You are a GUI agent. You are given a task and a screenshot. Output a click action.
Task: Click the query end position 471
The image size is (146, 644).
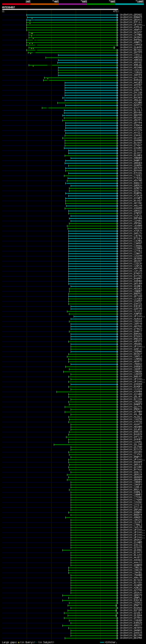tap(115, 11)
